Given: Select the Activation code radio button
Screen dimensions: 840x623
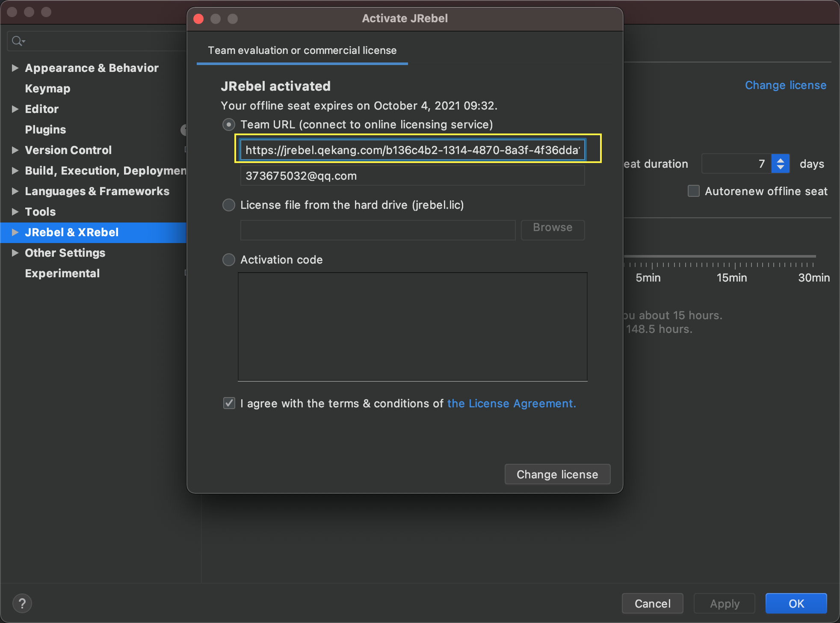Looking at the screenshot, I should click(x=229, y=260).
